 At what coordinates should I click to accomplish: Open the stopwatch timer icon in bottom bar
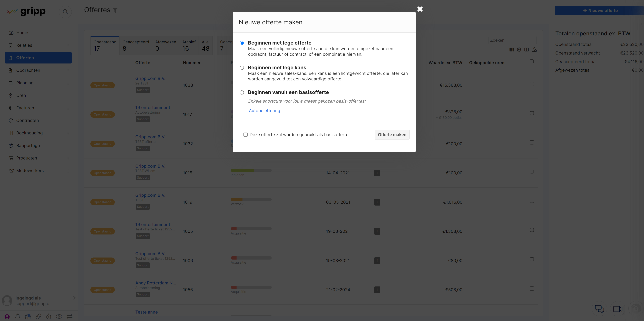[x=48, y=316]
